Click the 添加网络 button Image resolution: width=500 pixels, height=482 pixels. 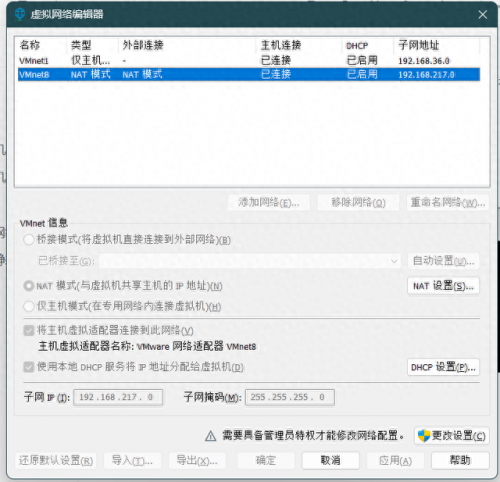pos(269,202)
